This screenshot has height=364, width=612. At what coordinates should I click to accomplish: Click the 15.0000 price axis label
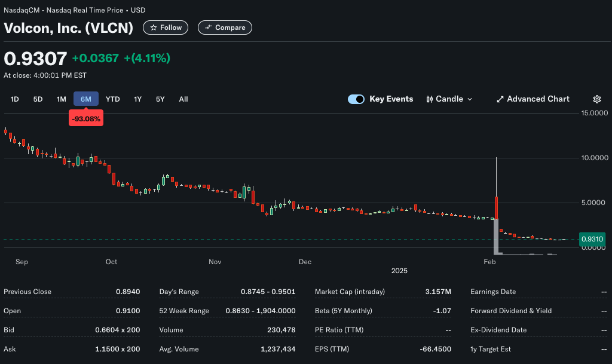point(595,113)
